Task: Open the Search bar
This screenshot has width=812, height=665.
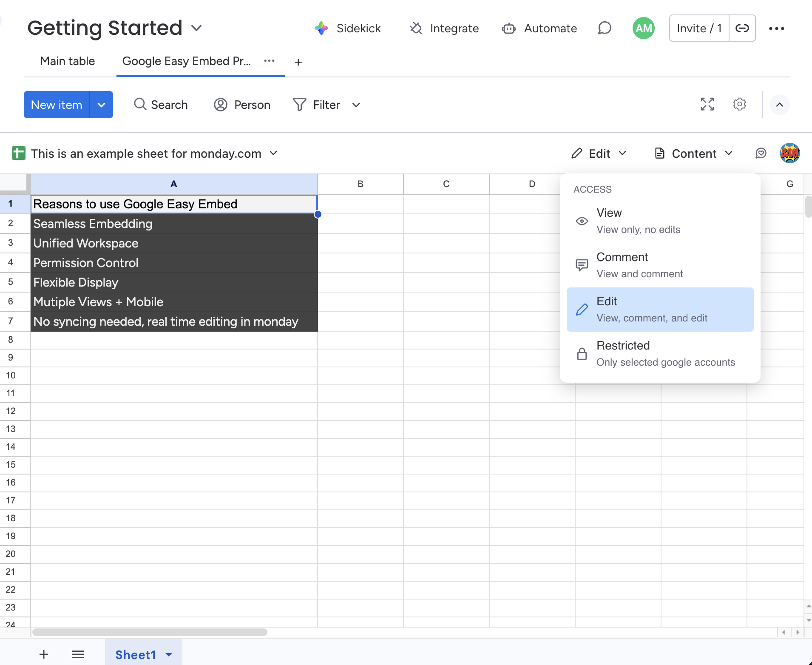Action: [161, 105]
